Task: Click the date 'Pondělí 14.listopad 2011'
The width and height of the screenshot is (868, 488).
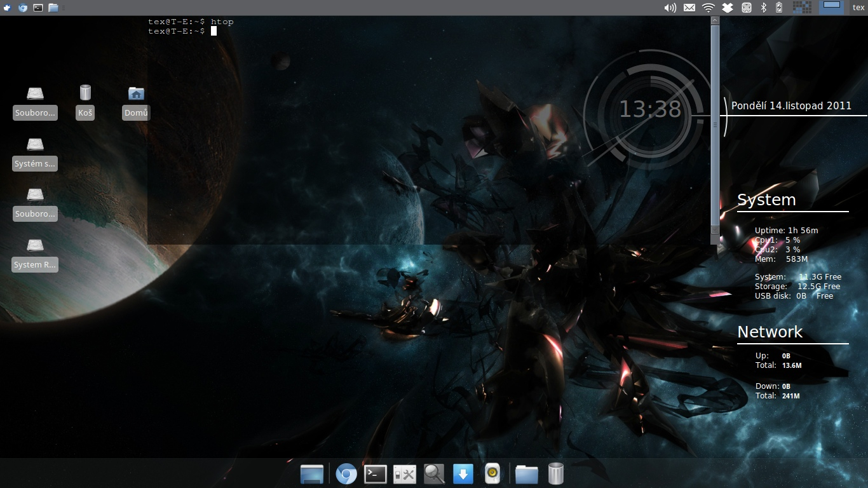Action: (x=791, y=106)
